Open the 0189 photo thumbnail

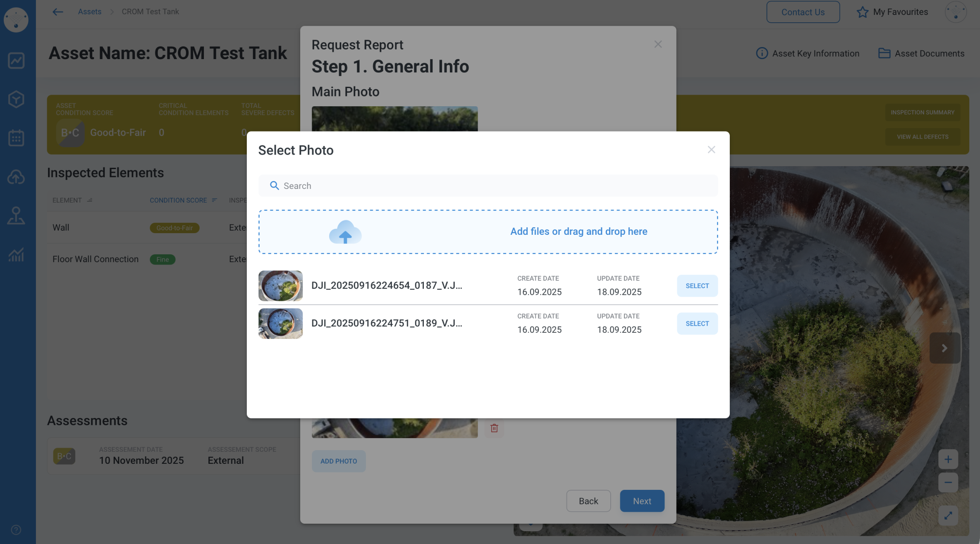(x=280, y=324)
